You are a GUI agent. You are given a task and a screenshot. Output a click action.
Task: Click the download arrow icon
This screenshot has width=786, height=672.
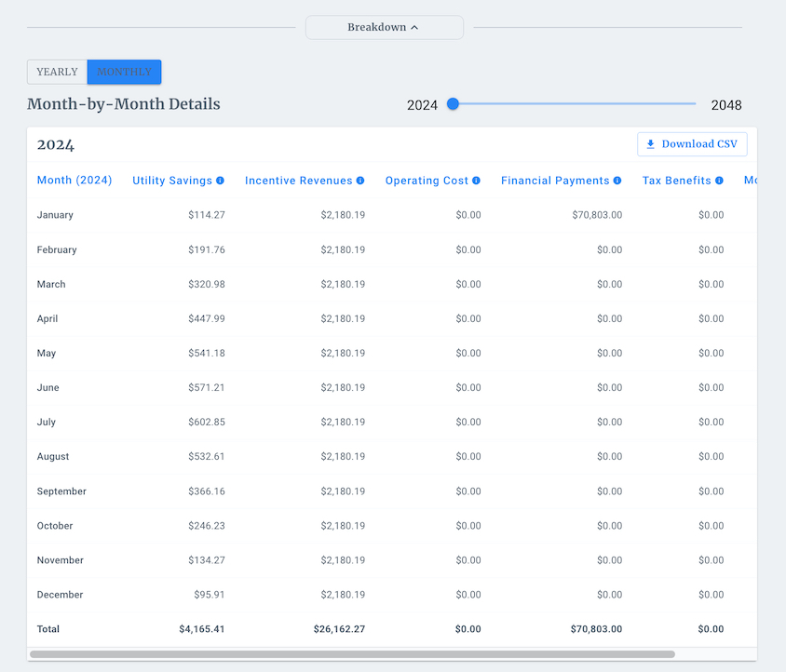(x=651, y=144)
